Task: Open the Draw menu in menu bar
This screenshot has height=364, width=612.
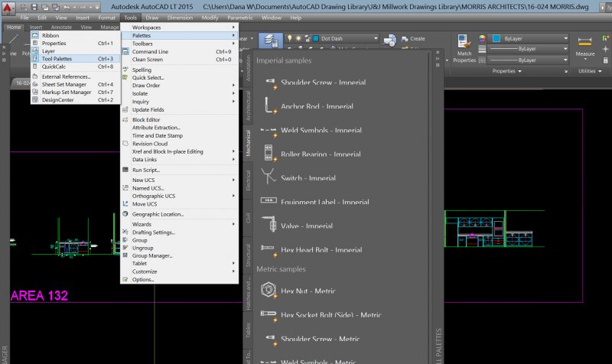Action: point(151,18)
